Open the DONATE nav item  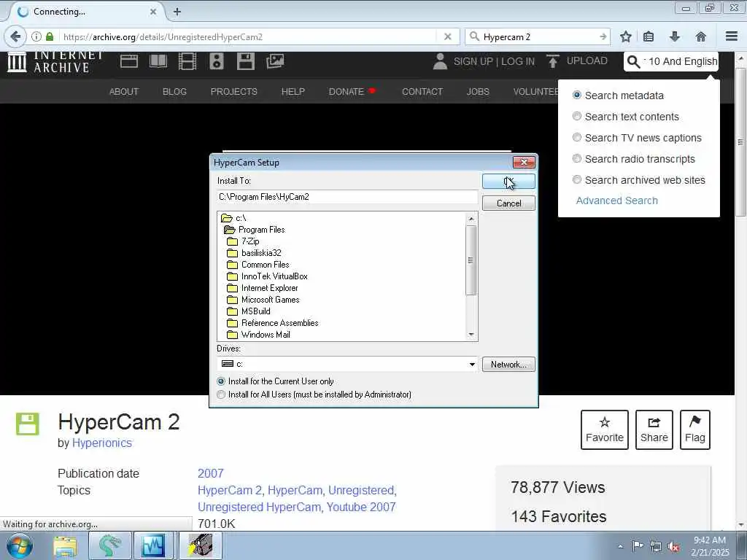point(347,91)
